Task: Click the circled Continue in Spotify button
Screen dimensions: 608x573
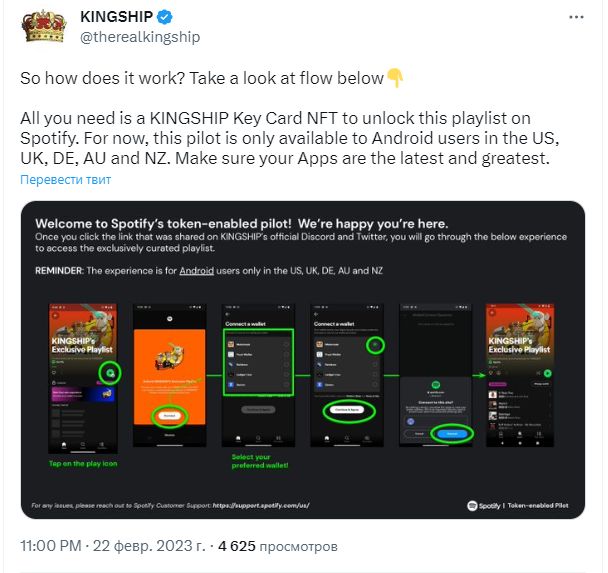Action: (349, 410)
